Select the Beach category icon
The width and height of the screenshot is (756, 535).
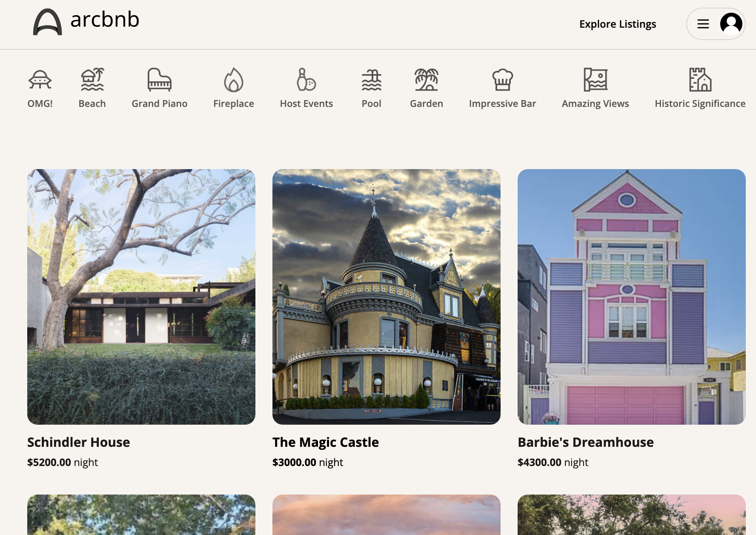[x=92, y=79]
